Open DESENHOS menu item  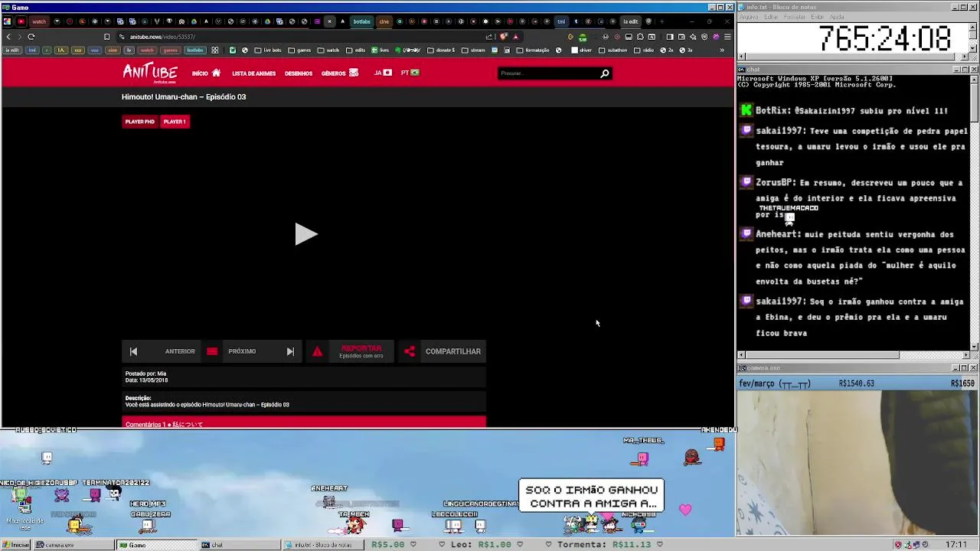click(299, 73)
